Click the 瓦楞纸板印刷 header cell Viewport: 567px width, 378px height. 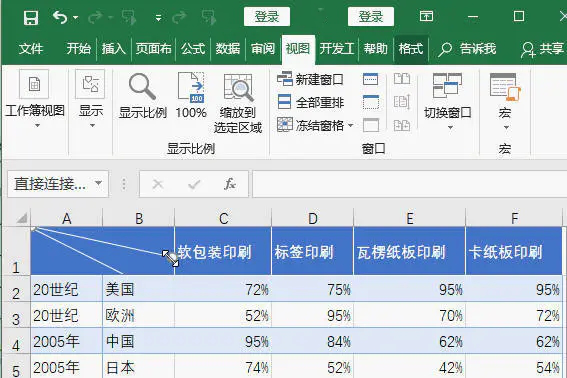click(x=410, y=251)
